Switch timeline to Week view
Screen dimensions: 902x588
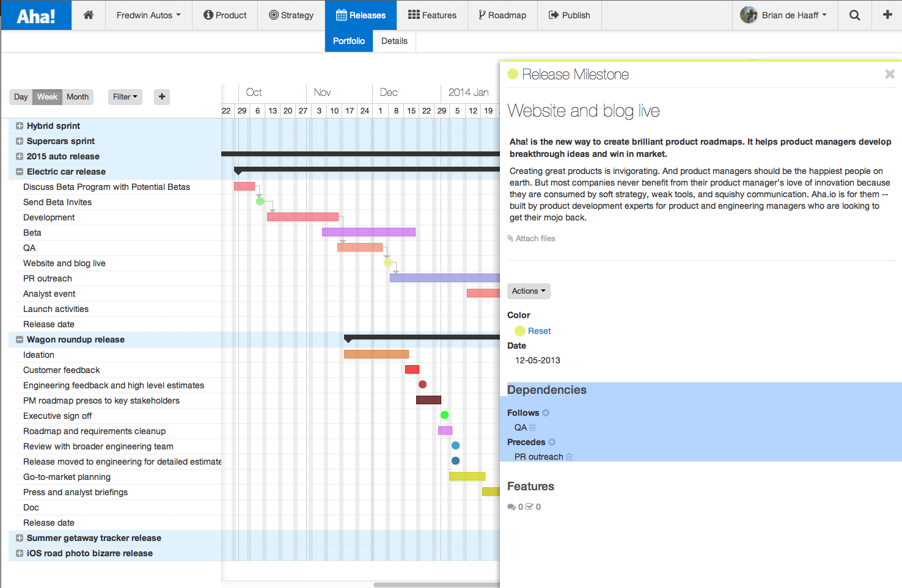(47, 96)
